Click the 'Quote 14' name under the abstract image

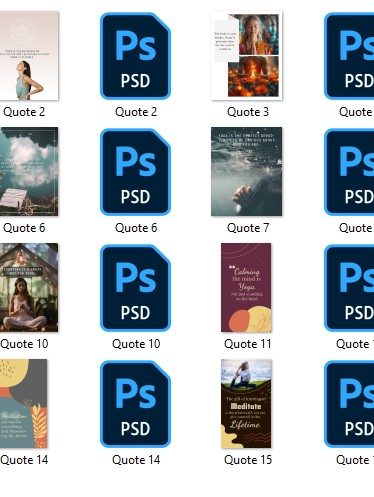click(24, 460)
